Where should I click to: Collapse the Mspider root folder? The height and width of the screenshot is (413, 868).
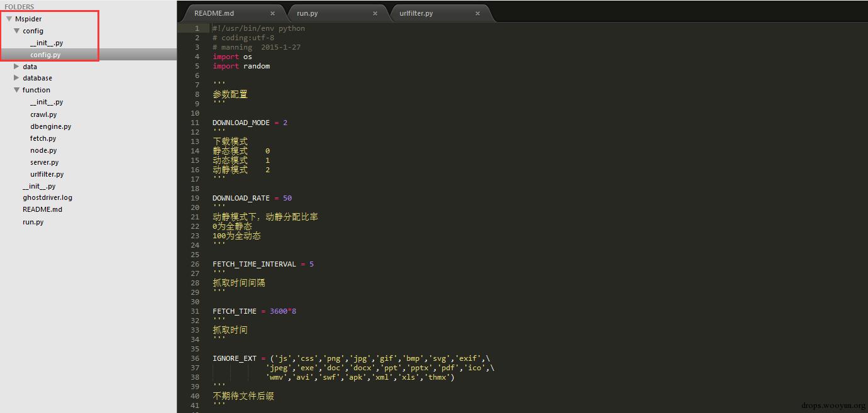(9, 19)
